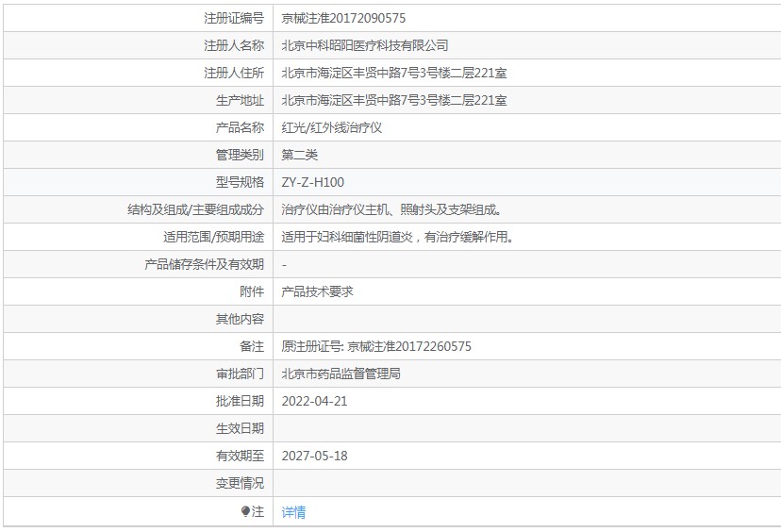Image resolution: width=781 pixels, height=532 pixels.
Task: Select model specification ZY-Z-H100
Action: [313, 182]
